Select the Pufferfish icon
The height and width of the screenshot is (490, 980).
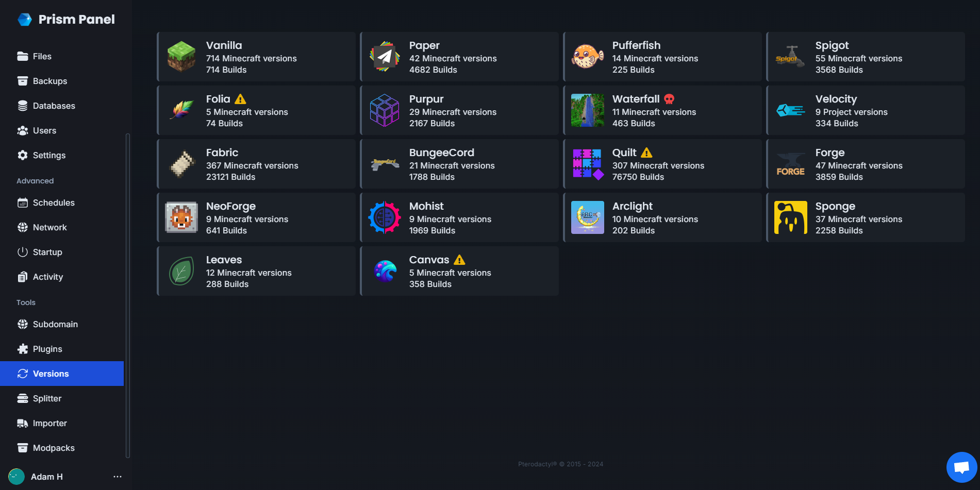pyautogui.click(x=588, y=57)
